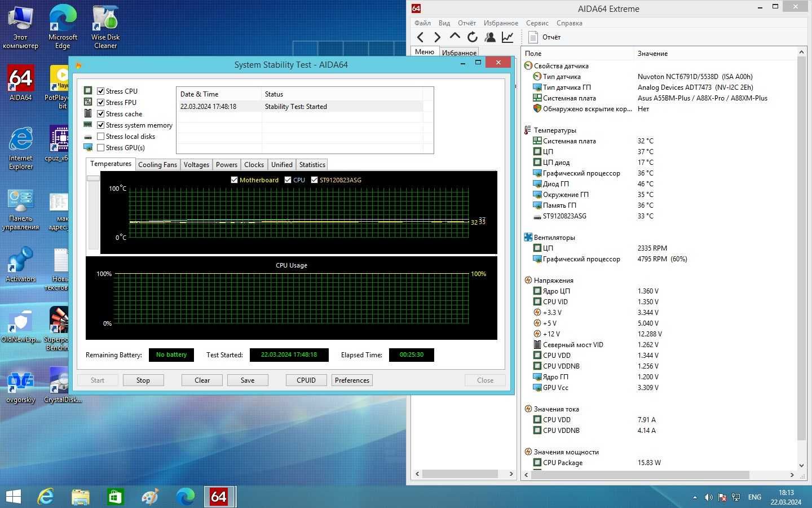The height and width of the screenshot is (508, 812).
Task: Toggle the Stress FPU checkbox
Action: click(x=100, y=102)
